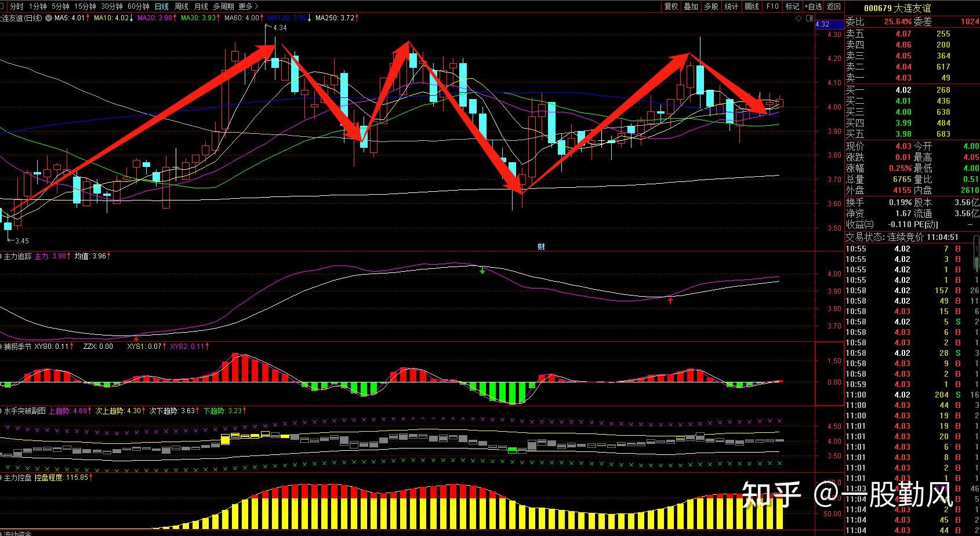This screenshot has height=536, width=980.
Task: Activate the 画线 drawing tool
Action: click(x=752, y=6)
